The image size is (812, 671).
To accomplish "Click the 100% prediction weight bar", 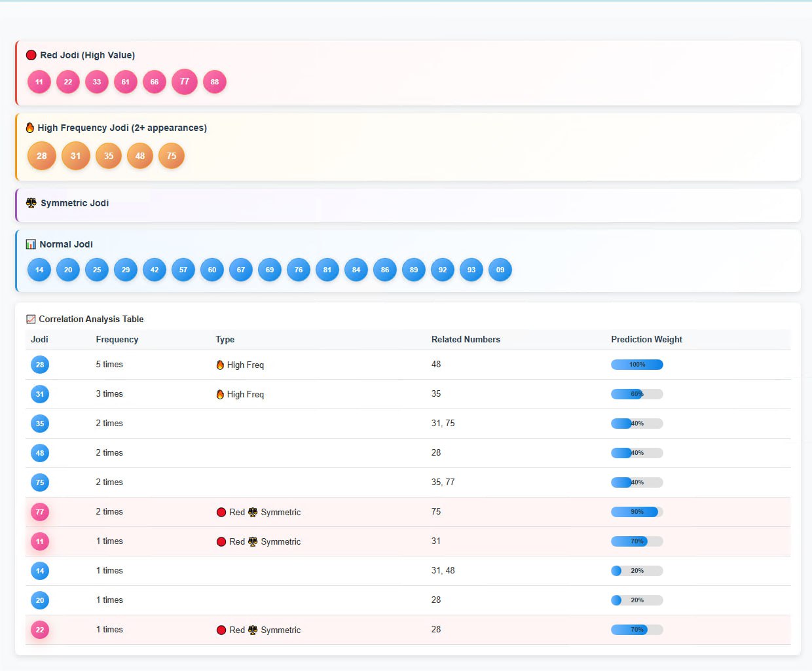I will point(637,365).
